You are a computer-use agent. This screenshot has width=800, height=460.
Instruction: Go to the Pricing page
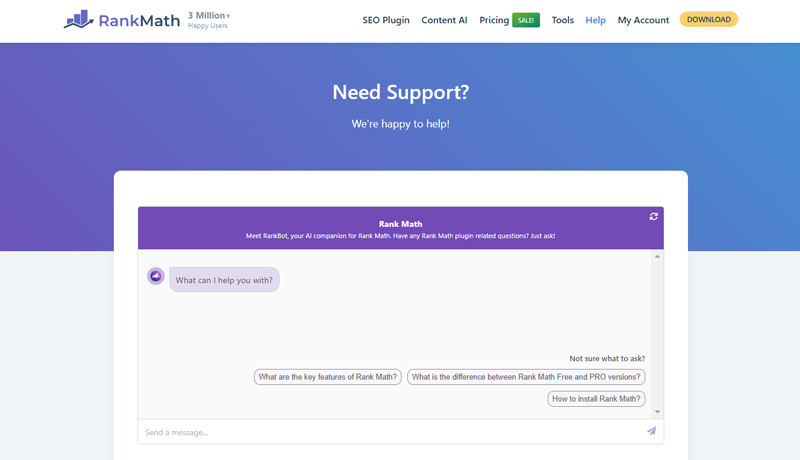point(494,20)
